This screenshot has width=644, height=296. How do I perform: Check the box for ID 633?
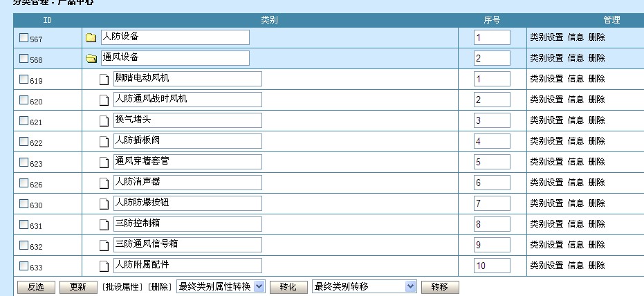pos(24,266)
